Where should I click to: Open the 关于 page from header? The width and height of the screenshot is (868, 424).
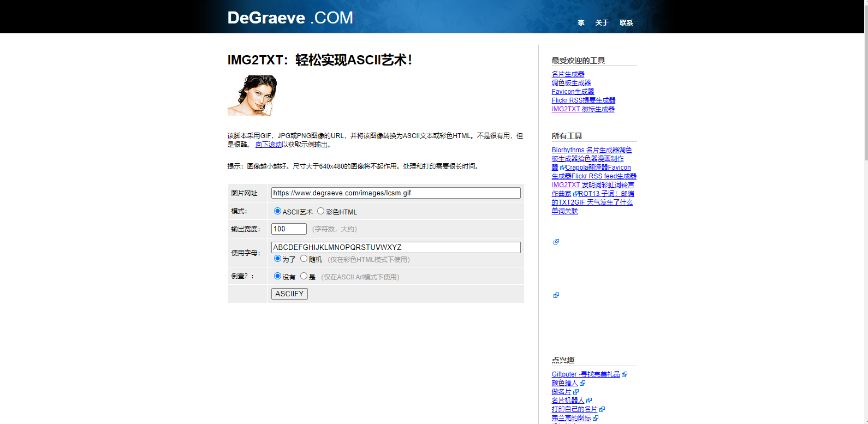602,23
